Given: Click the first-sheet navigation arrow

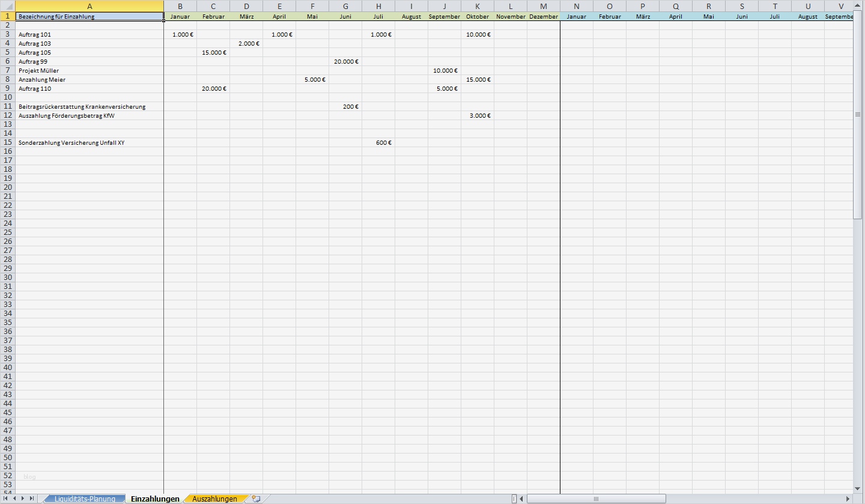Looking at the screenshot, I should tap(7, 499).
